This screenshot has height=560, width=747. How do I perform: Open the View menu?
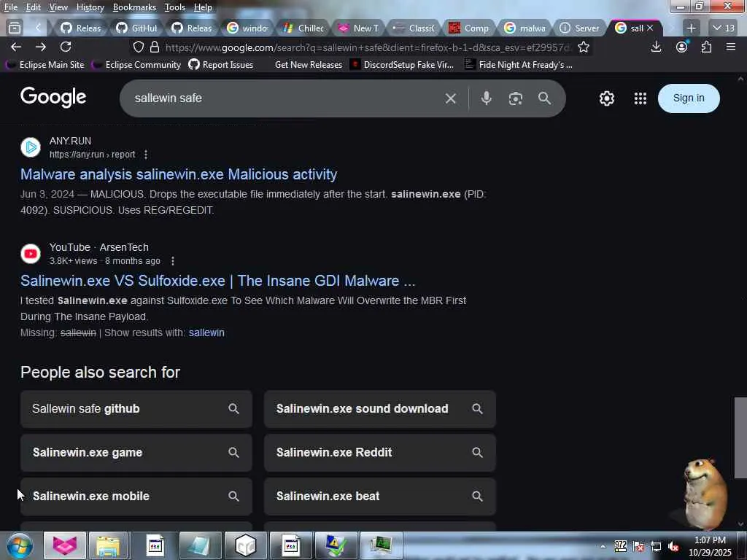(58, 7)
